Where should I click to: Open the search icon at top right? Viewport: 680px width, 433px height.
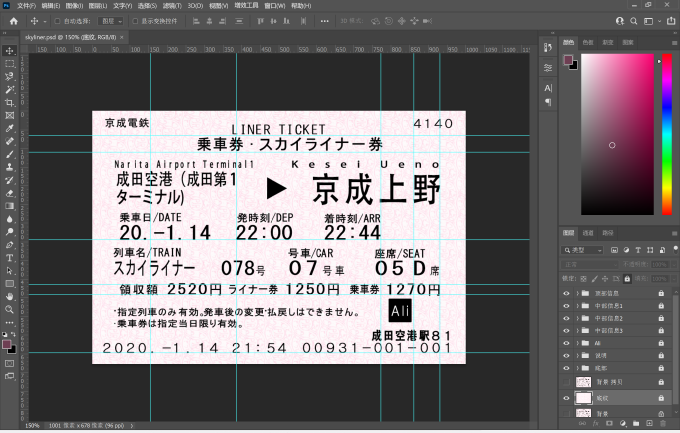pos(634,21)
